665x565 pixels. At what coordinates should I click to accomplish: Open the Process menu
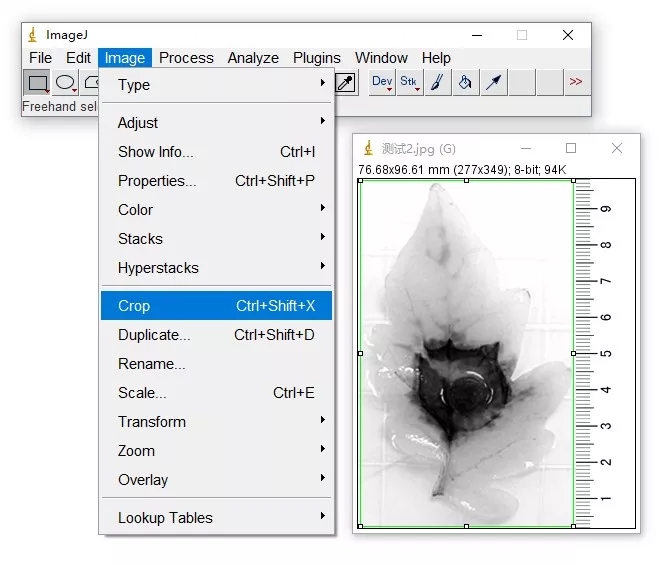pyautogui.click(x=186, y=58)
